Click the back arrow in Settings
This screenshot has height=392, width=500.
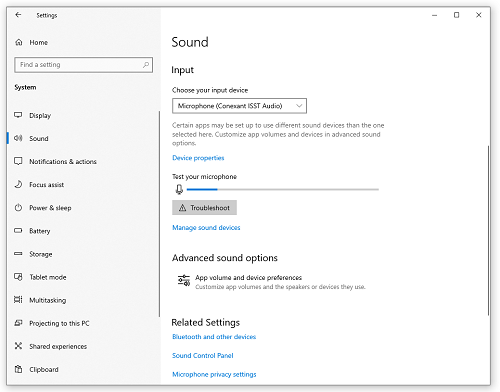[18, 15]
